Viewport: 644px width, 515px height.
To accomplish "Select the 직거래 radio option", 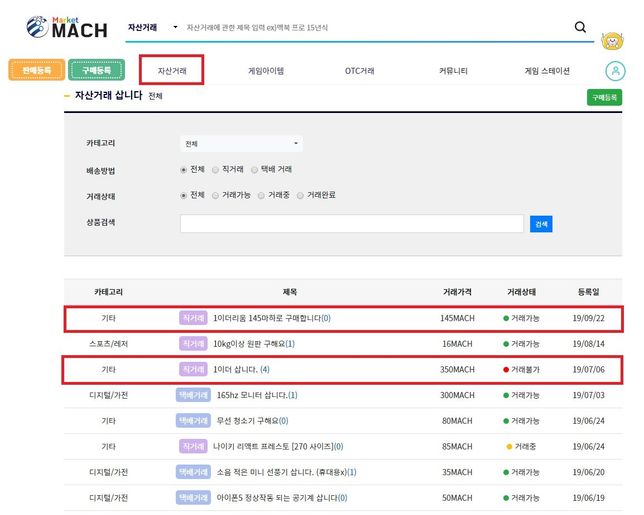I will pos(215,170).
